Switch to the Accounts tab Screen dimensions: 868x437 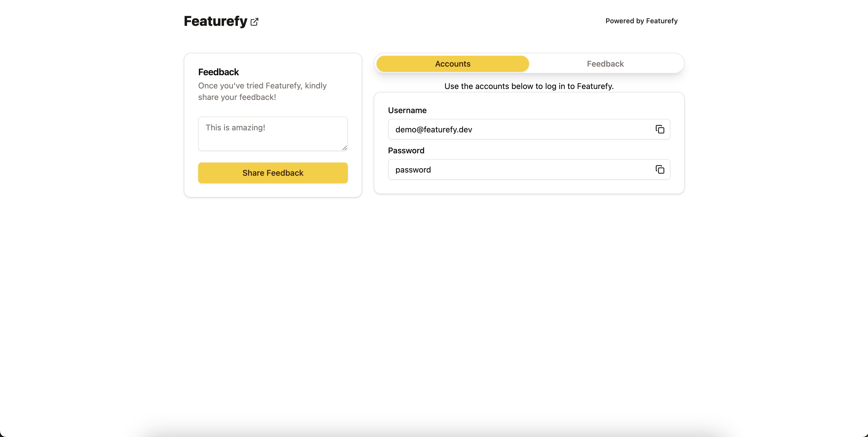[453, 64]
